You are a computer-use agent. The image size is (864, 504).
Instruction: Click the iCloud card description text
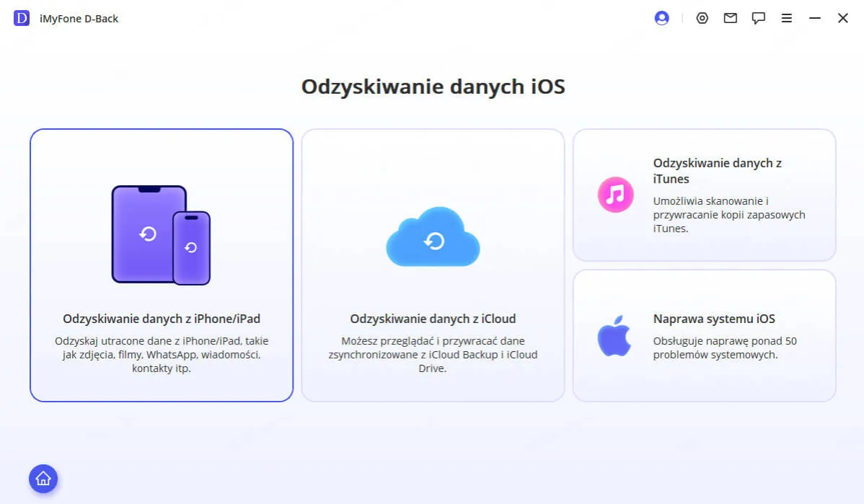point(432,354)
